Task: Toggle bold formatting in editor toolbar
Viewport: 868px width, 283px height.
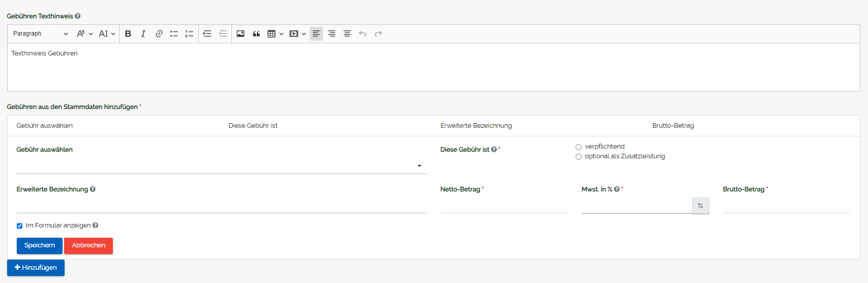Action: (128, 34)
